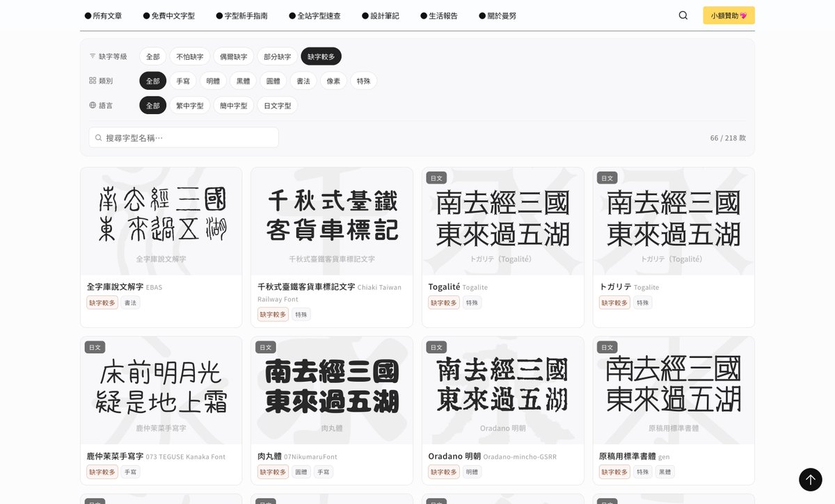
Task: Filter by 手寫 category chip
Action: coord(183,81)
